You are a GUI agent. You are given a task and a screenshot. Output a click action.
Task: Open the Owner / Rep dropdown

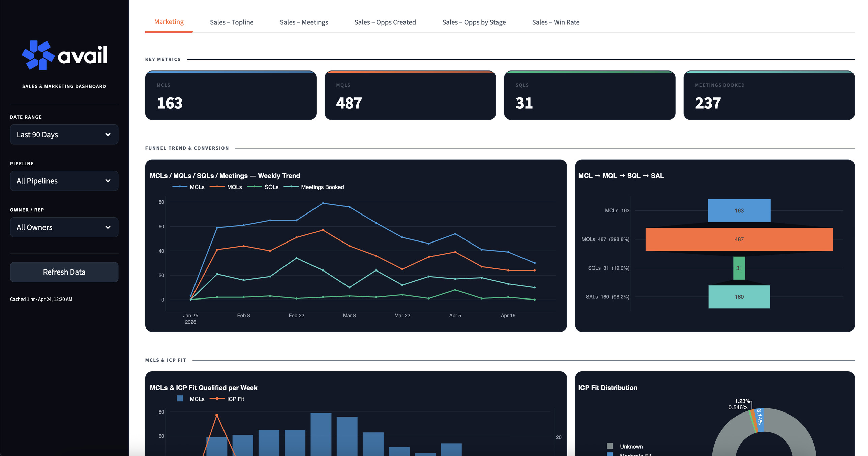pos(64,227)
